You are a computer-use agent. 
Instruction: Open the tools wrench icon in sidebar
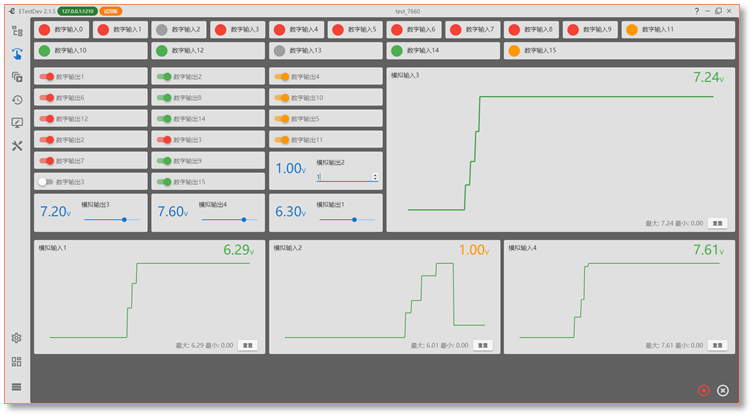[17, 146]
